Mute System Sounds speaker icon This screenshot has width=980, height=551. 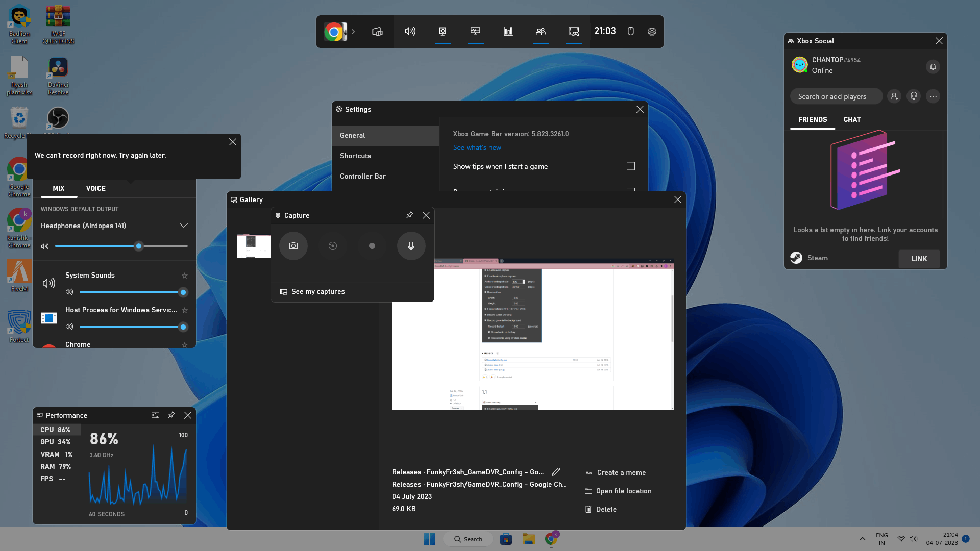(69, 292)
